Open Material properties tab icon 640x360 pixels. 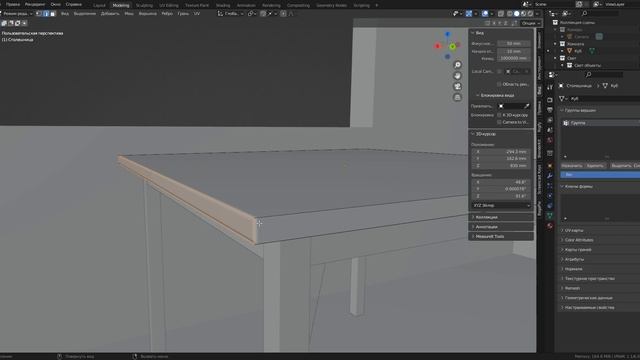[x=550, y=225]
